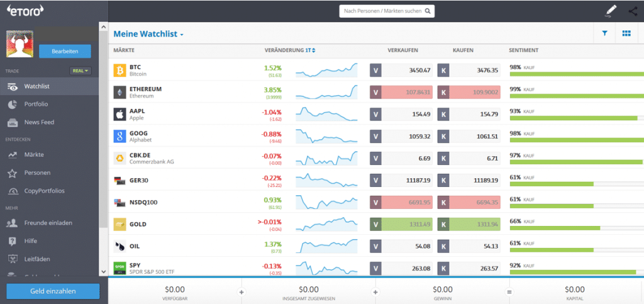Screen dimensions: 644x304
Task: Go to CopyPortfolios section
Action: click(x=44, y=191)
